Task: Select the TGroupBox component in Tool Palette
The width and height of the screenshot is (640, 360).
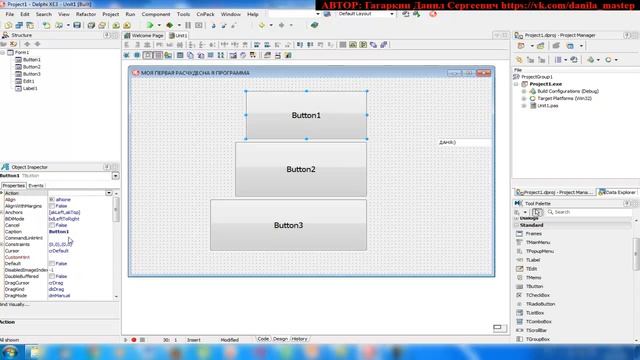Action: click(538, 339)
